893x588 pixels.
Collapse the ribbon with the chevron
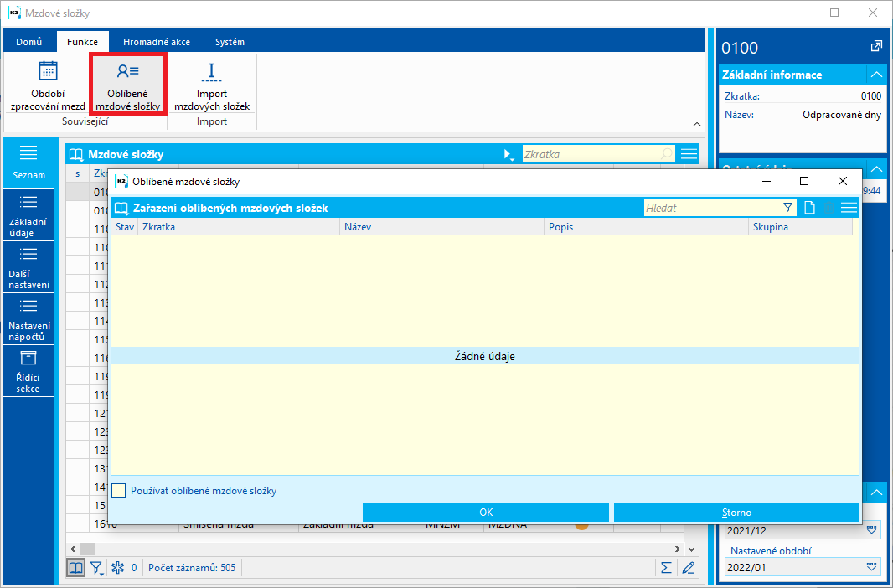pyautogui.click(x=696, y=124)
